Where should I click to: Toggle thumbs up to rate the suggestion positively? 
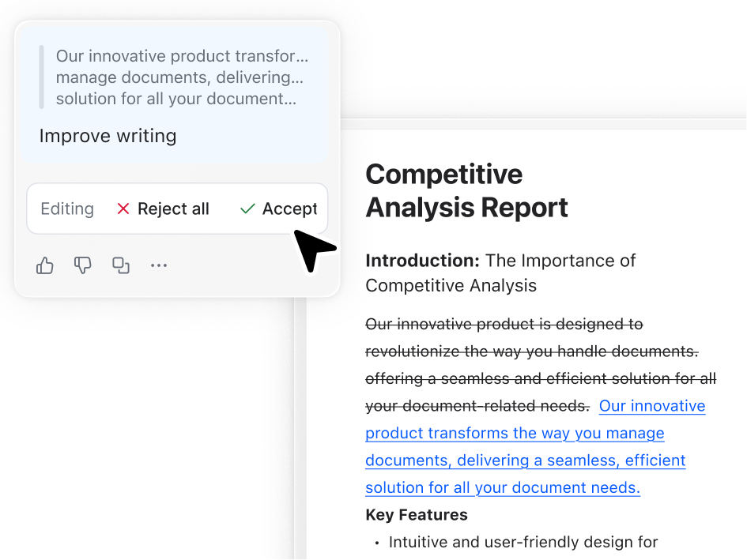[45, 265]
